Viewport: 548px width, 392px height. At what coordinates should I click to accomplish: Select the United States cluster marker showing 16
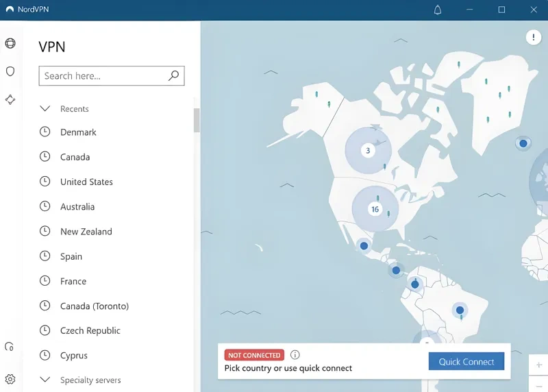(375, 209)
